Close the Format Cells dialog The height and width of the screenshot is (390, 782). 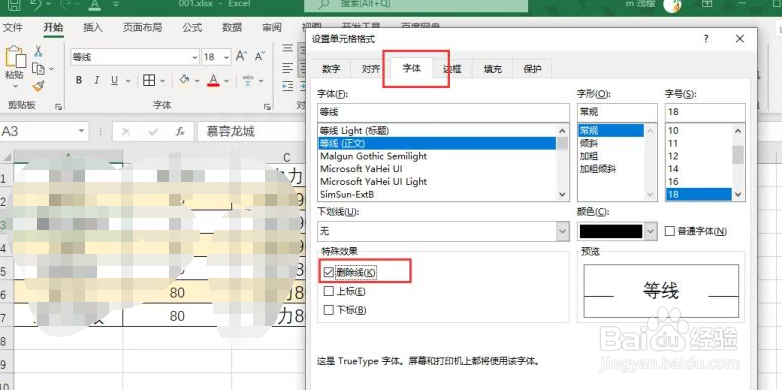(740, 38)
